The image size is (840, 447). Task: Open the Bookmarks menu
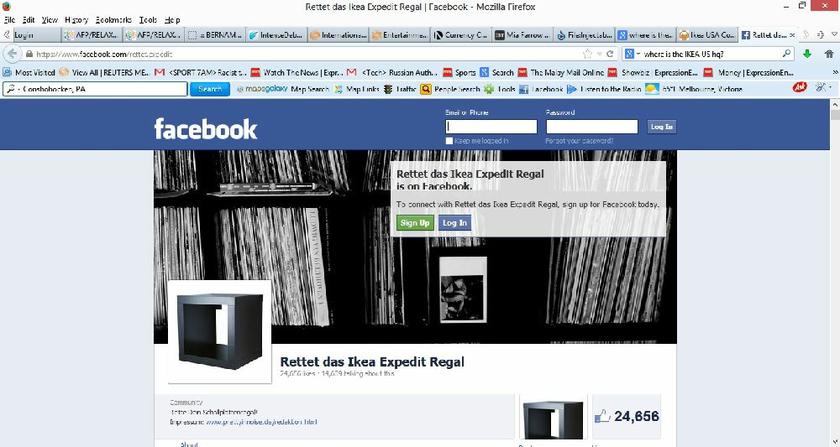(114, 20)
